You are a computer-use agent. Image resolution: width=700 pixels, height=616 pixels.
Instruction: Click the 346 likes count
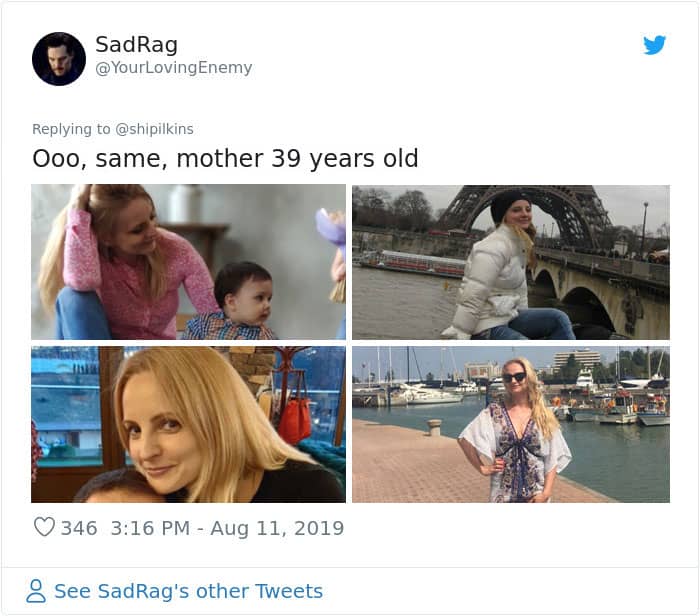[x=79, y=527]
